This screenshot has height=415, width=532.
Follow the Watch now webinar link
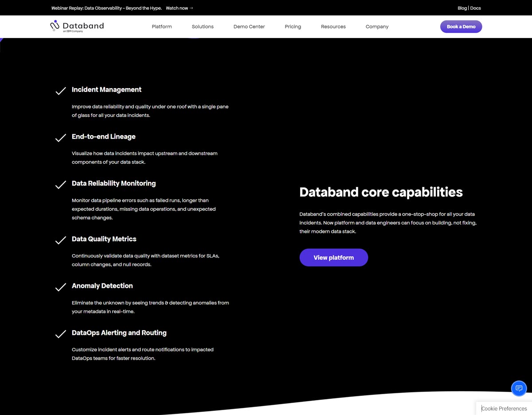pos(180,8)
